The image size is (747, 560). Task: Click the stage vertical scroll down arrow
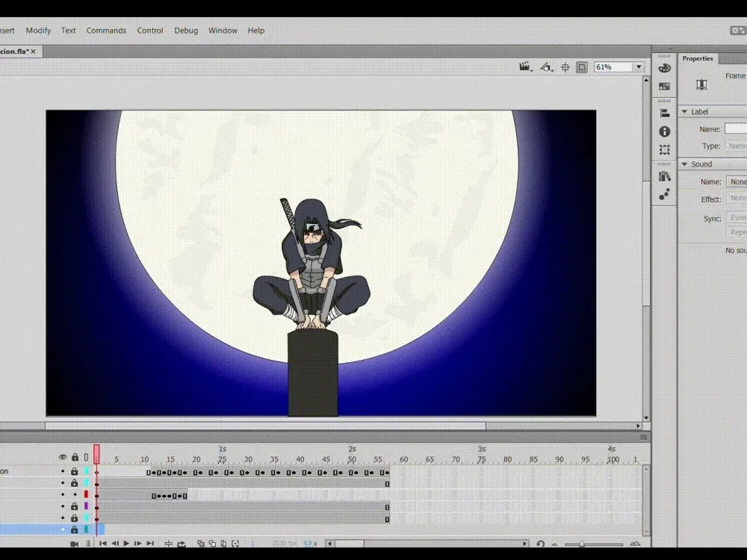tap(646, 418)
